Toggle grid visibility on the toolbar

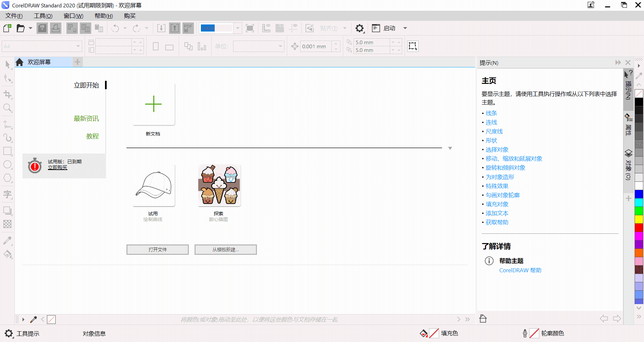tap(280, 28)
